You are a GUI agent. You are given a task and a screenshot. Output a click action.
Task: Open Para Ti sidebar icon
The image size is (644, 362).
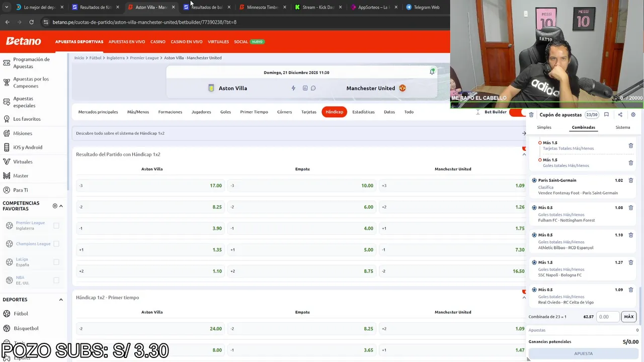7,190
